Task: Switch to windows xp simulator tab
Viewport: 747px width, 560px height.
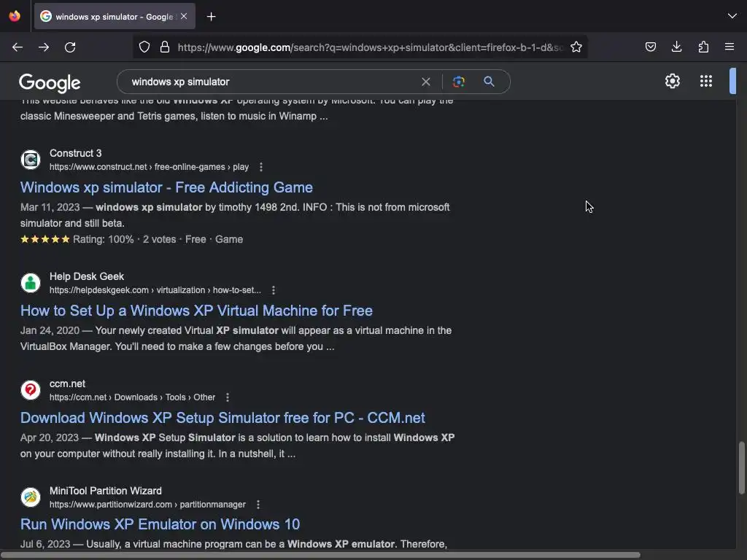Action: coord(115,17)
